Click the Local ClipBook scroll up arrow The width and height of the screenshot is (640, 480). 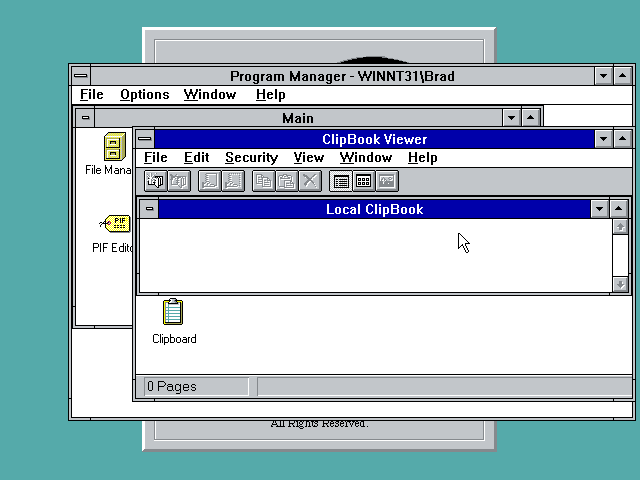(620, 227)
